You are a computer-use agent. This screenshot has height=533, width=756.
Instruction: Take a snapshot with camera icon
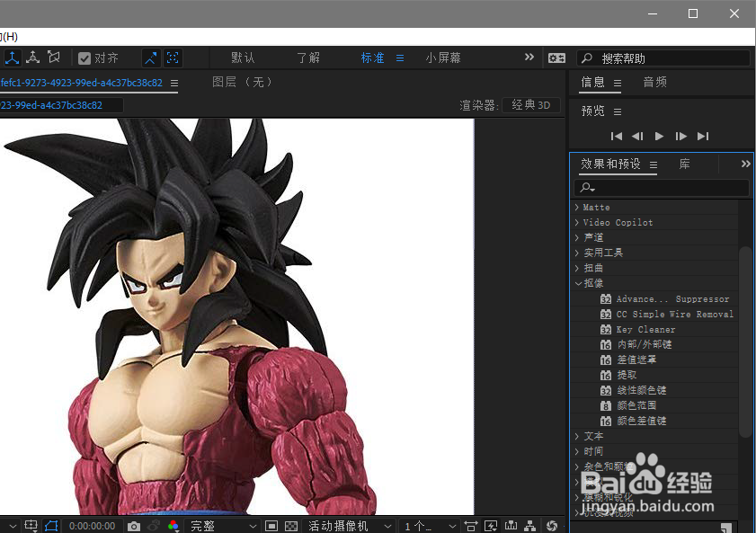click(134, 526)
